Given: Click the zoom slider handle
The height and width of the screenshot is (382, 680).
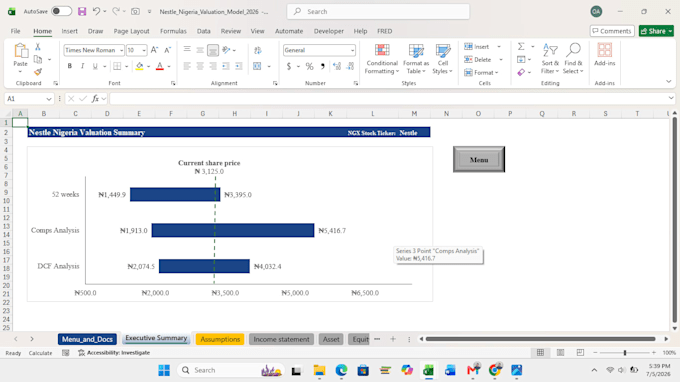Looking at the screenshot, I should click(x=625, y=353).
